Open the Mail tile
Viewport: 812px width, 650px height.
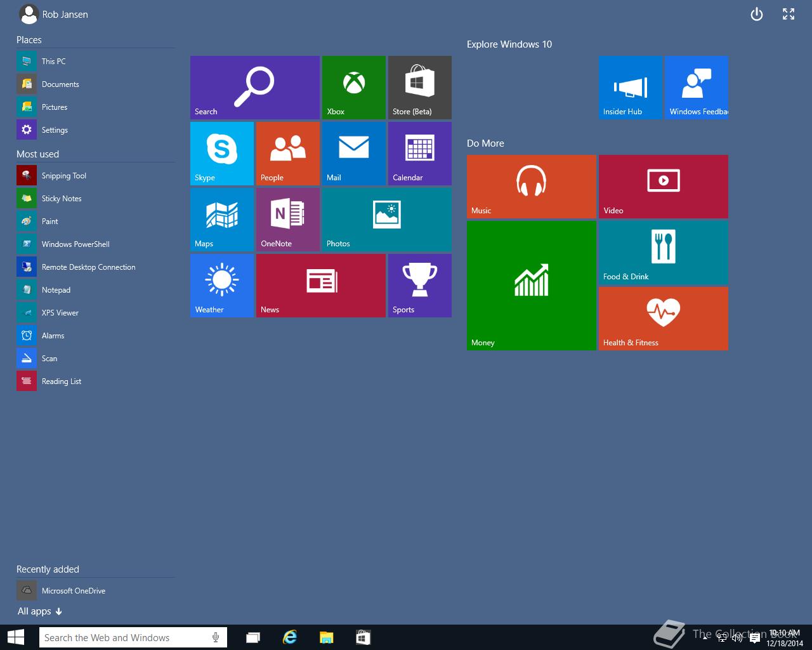point(354,154)
